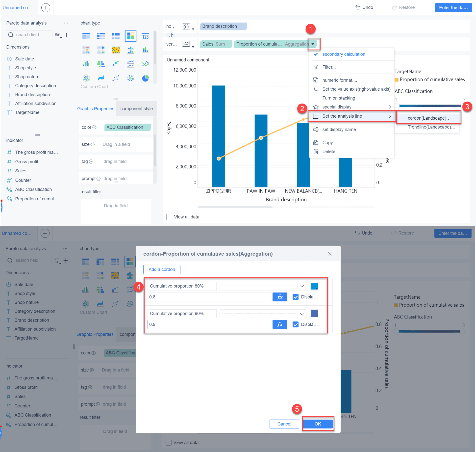Viewport: 476px width, 452px height.
Task: Select set display name menu item
Action: [351, 130]
